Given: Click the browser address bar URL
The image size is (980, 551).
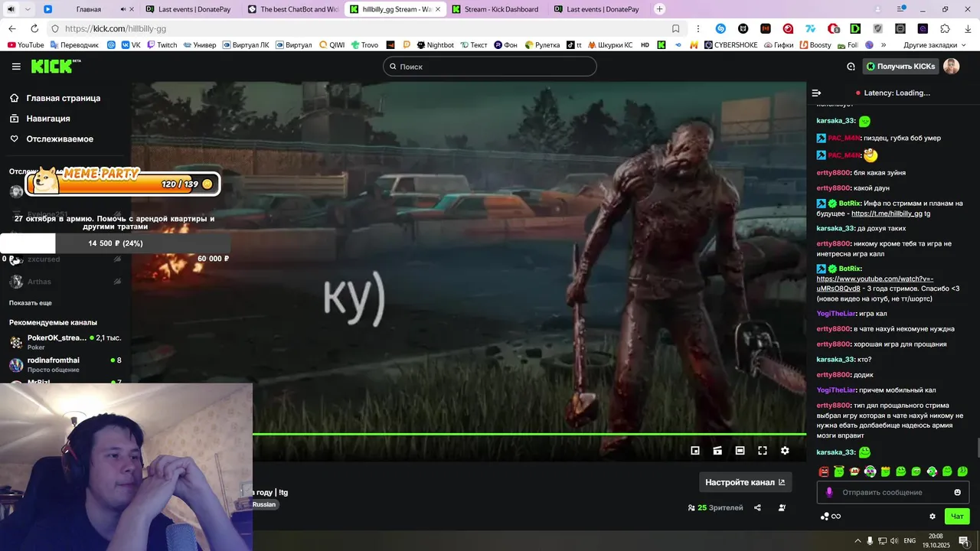Looking at the screenshot, I should coord(116,28).
